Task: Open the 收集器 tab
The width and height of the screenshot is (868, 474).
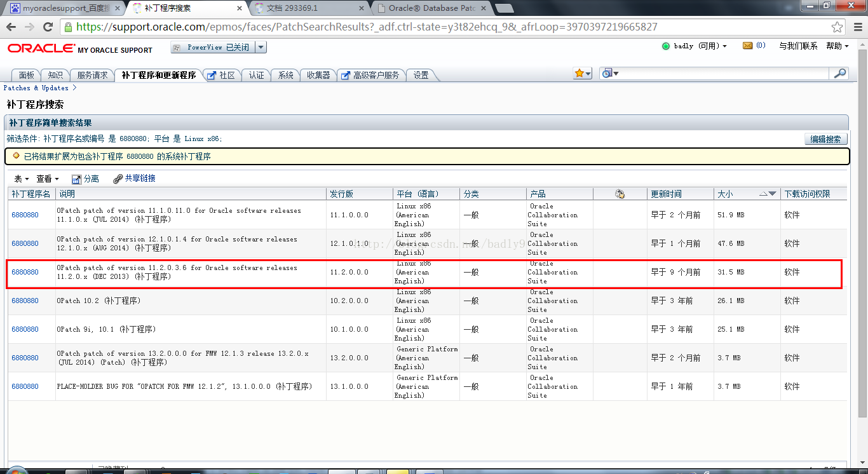Action: tap(318, 75)
